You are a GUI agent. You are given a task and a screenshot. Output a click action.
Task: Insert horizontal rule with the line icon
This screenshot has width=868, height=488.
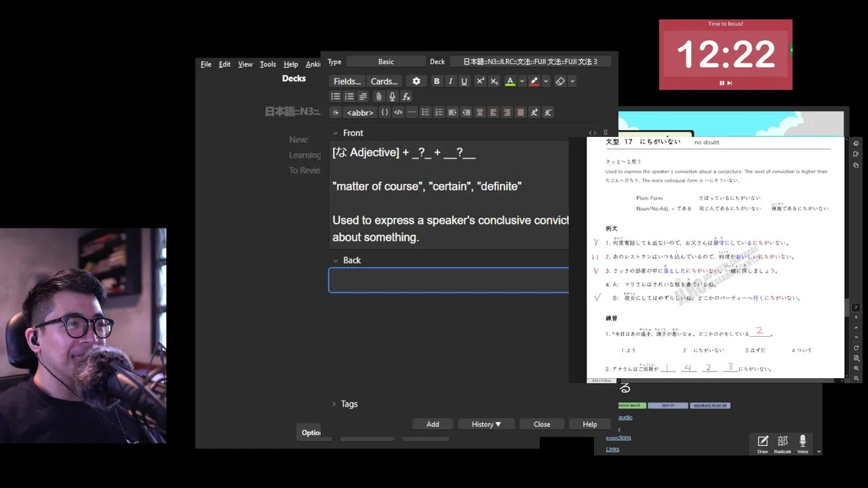click(412, 113)
